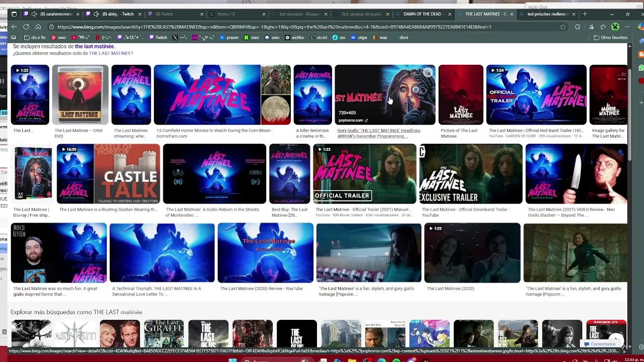The height and width of the screenshot is (362, 644).
Task: Open the 'ololol' bookmark
Action: tap(318, 37)
